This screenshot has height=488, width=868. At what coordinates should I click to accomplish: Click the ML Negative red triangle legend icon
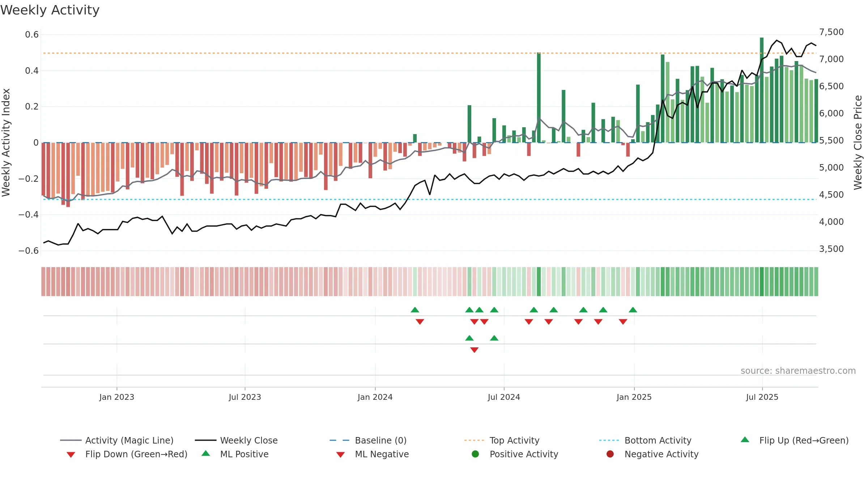pos(341,455)
